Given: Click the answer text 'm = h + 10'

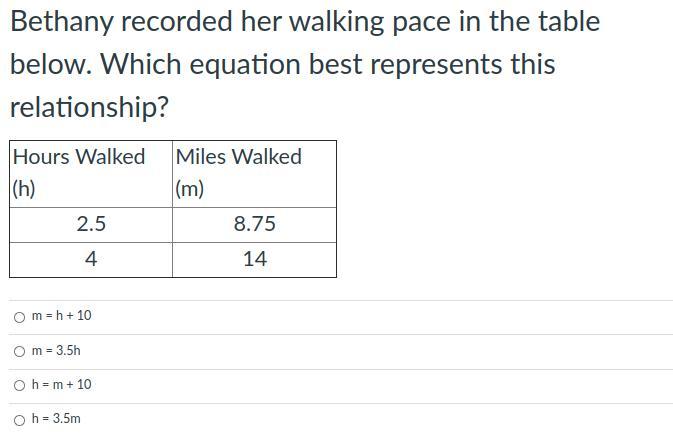Looking at the screenshot, I should (x=61, y=316).
